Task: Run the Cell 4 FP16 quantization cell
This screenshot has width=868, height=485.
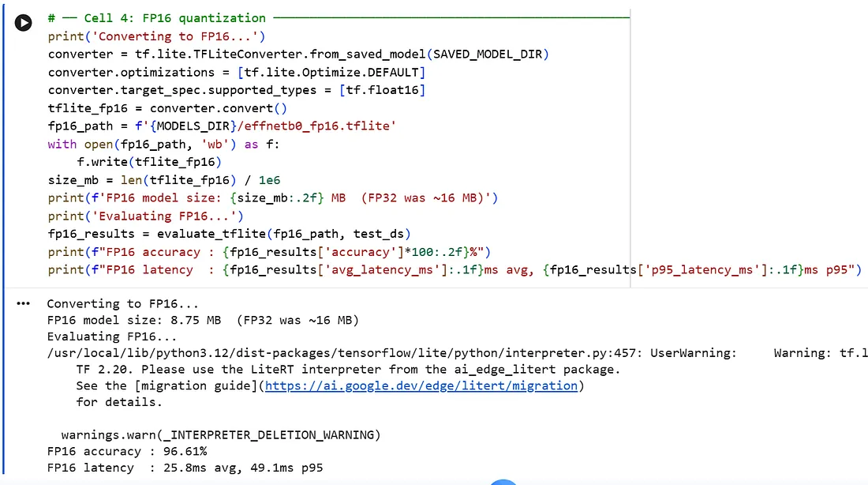Action: click(x=23, y=22)
